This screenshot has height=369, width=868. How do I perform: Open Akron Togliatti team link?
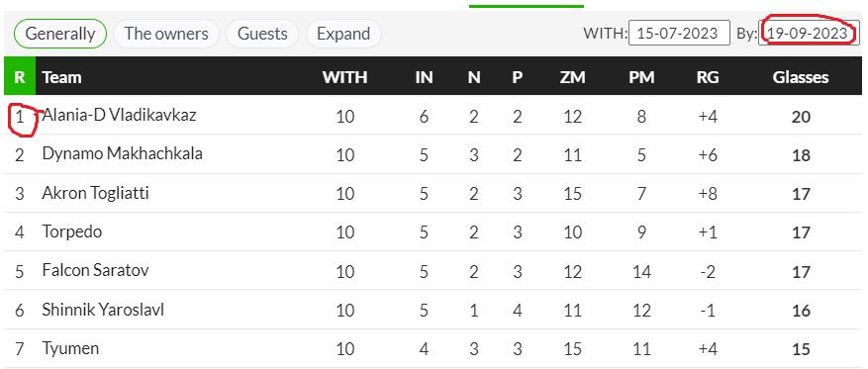click(95, 193)
